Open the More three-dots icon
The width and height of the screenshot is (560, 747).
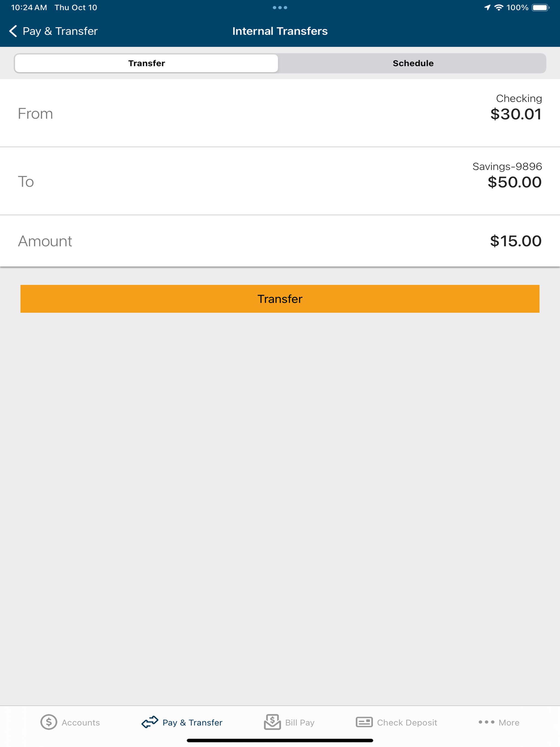[486, 722]
